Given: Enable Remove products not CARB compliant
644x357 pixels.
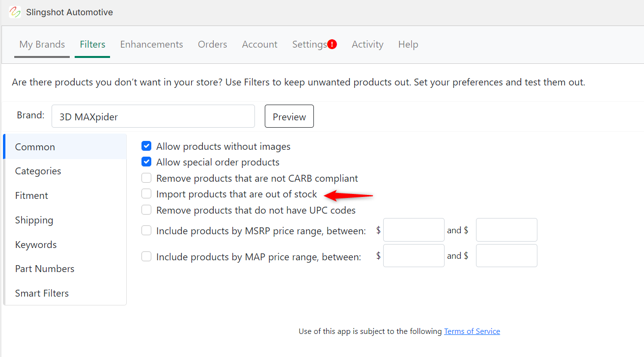Looking at the screenshot, I should (x=146, y=178).
